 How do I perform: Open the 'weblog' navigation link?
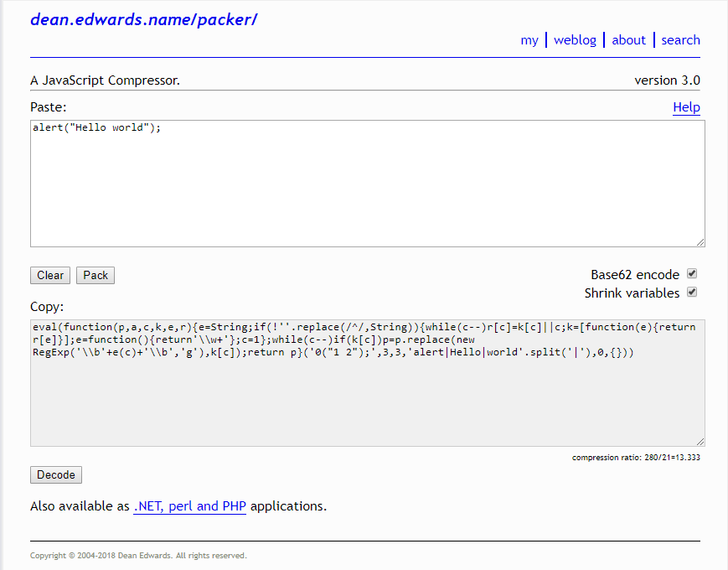pos(575,39)
